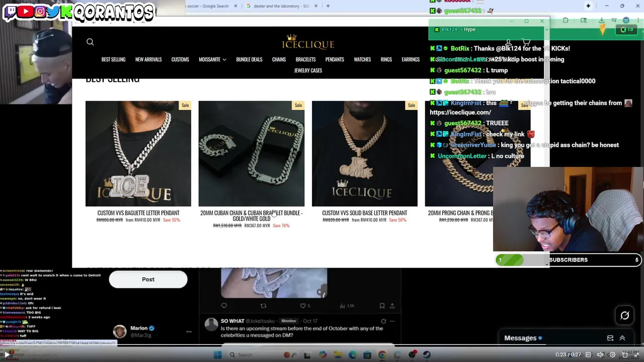Image resolution: width=644 pixels, height=362 pixels.
Task: Click the IceClique crown logo
Action: point(308,42)
